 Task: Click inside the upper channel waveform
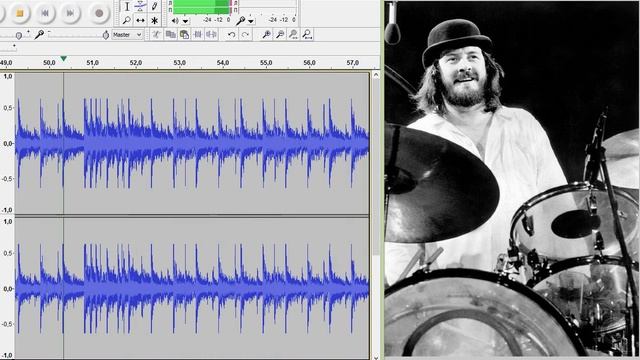(x=192, y=143)
